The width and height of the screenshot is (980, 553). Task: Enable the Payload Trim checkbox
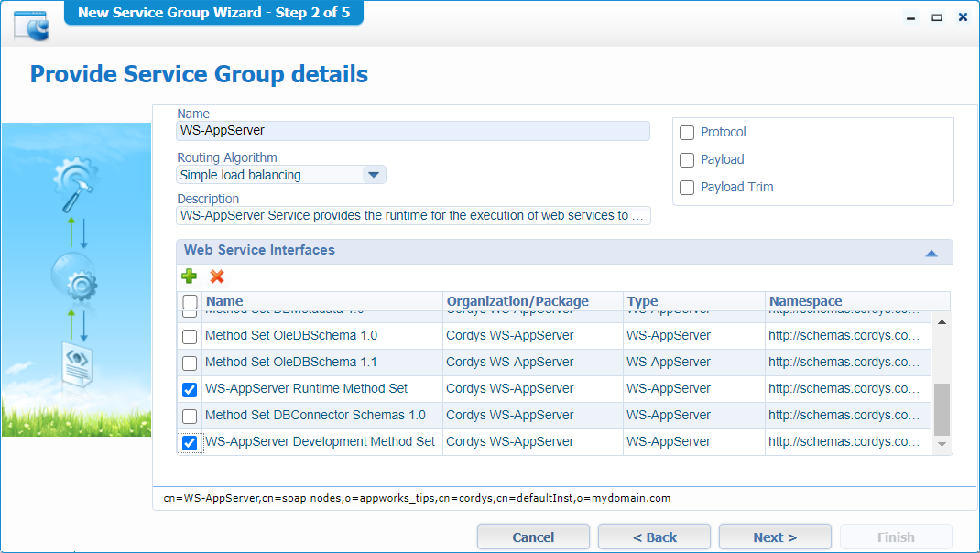687,187
